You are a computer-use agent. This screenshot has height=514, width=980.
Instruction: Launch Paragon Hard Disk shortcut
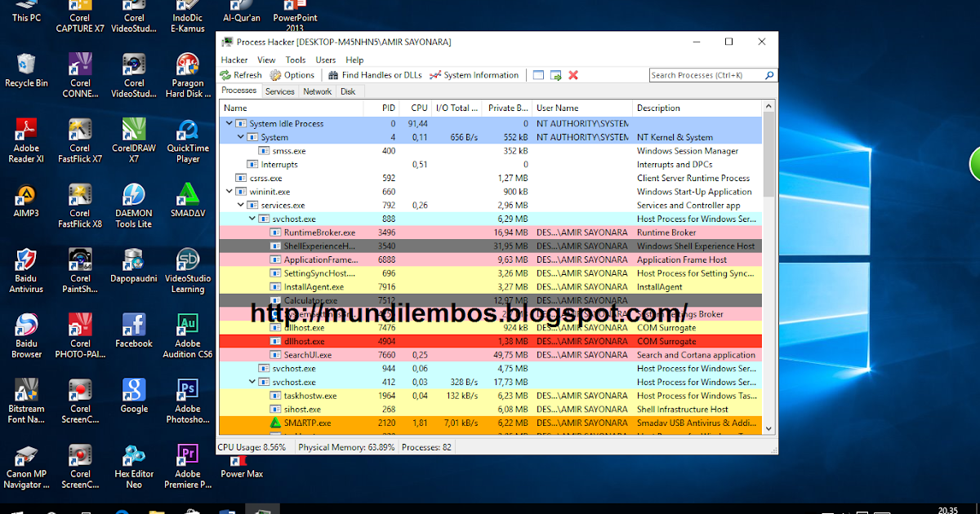point(188,75)
